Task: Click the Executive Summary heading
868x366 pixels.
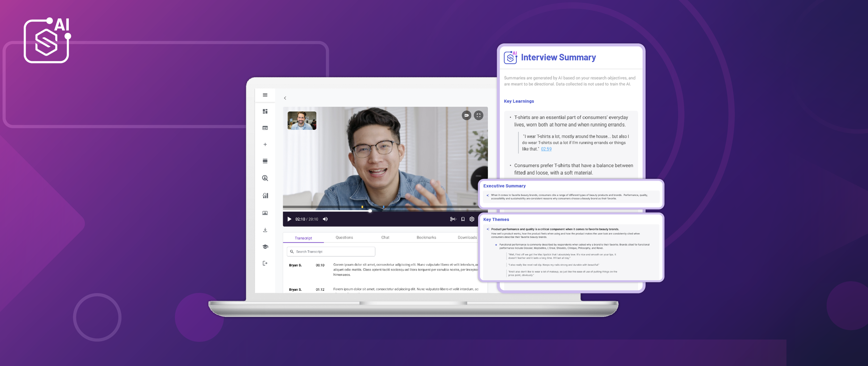Action: 504,186
